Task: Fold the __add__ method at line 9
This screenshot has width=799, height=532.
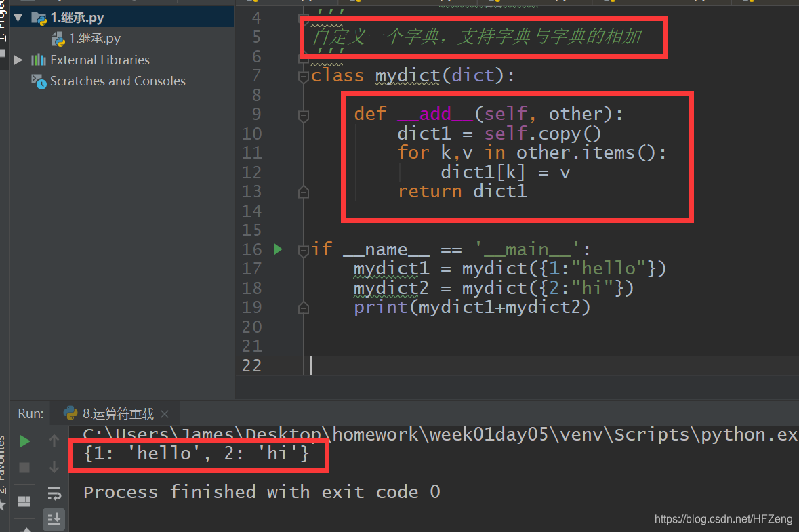Action: (304, 116)
